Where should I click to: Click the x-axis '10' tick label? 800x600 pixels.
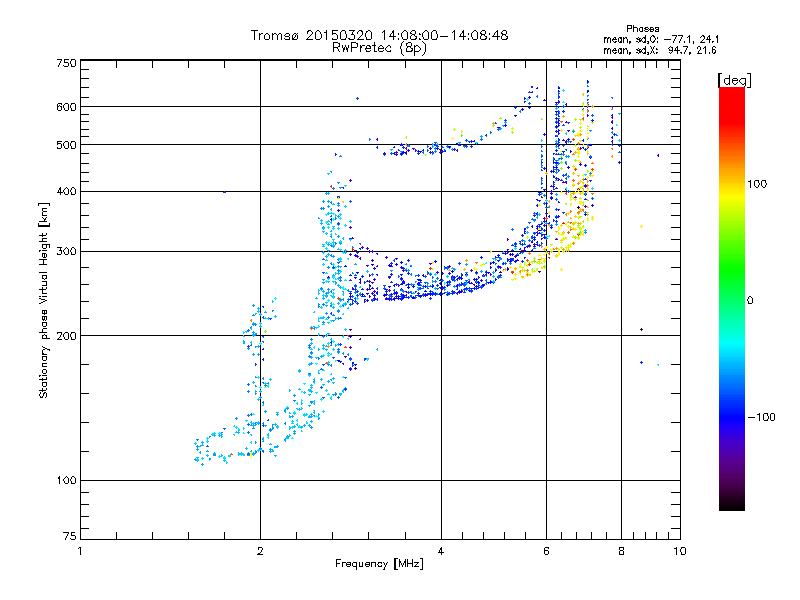(680, 551)
